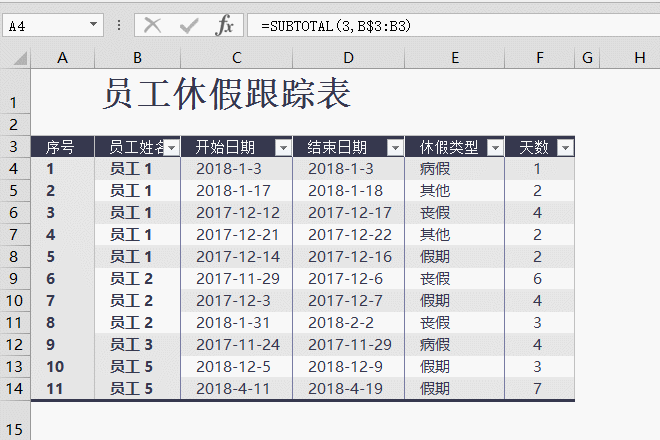660x440 pixels.
Task: Click cell 2017-12-3
Action: click(x=237, y=301)
